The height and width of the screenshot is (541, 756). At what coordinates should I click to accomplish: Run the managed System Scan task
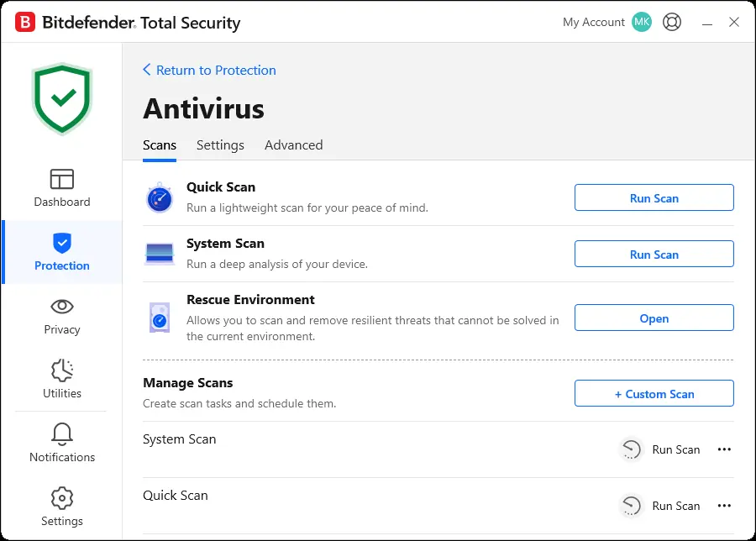[659, 449]
